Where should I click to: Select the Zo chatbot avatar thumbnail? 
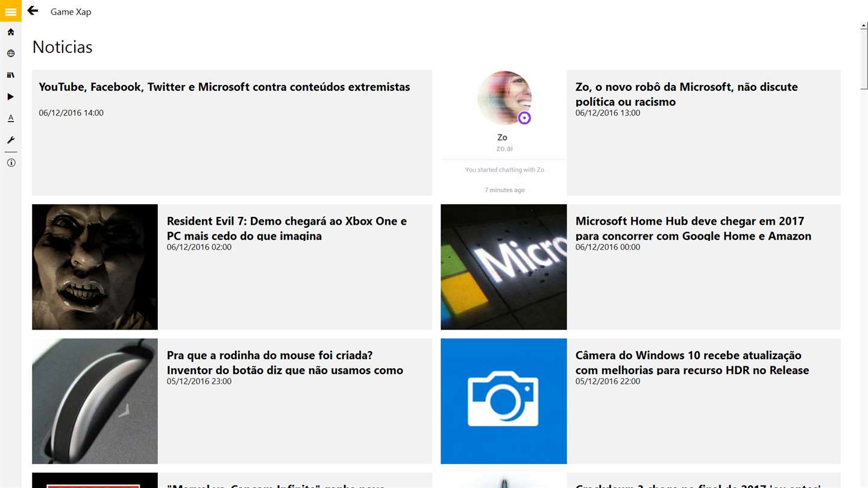coord(504,133)
